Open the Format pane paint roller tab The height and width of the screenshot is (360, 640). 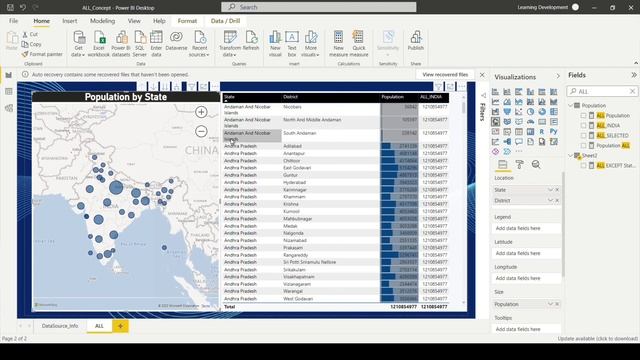pos(519,164)
